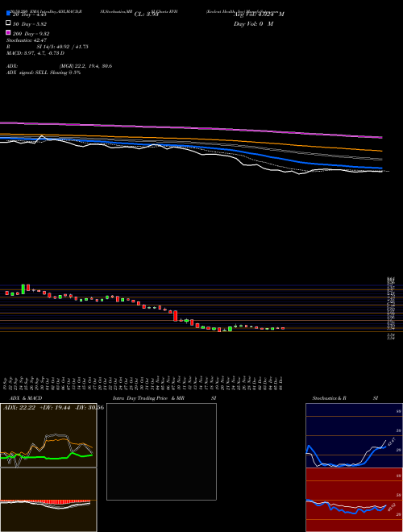
Task: Click the last red candlestick on the right
Action: [x=283, y=328]
